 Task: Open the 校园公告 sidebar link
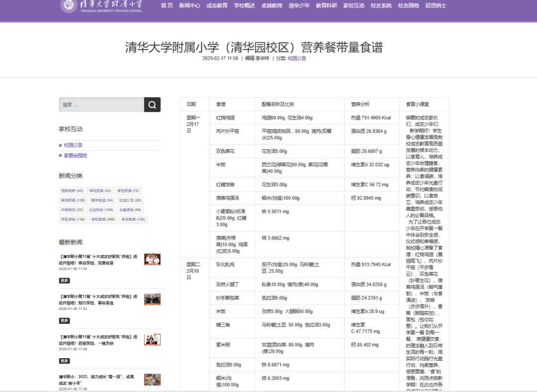[x=73, y=145]
